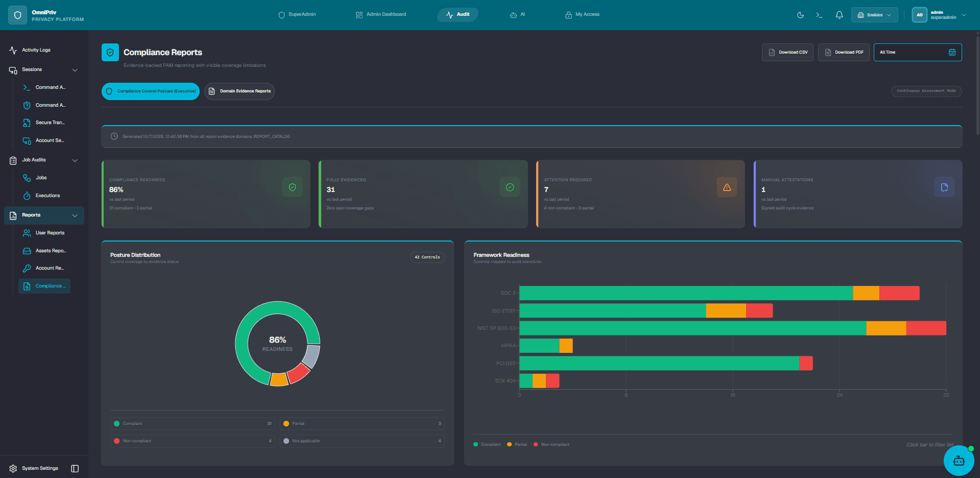The height and width of the screenshot is (478, 980).
Task: Click Download PDF button
Action: [844, 52]
